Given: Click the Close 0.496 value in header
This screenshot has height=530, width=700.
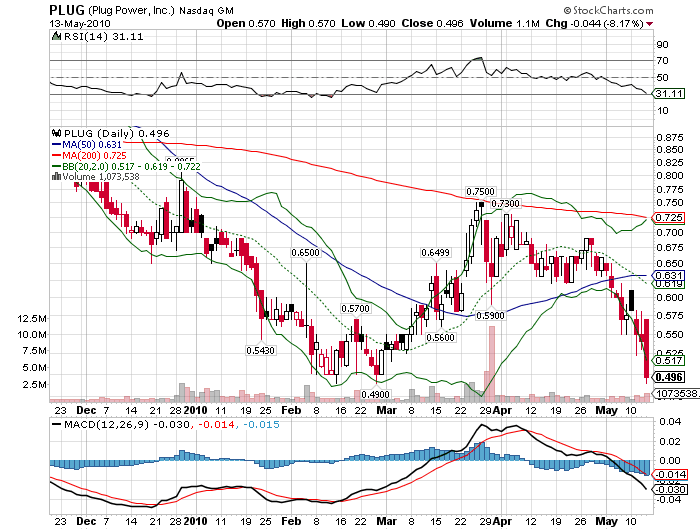Looking at the screenshot, I should (432, 23).
